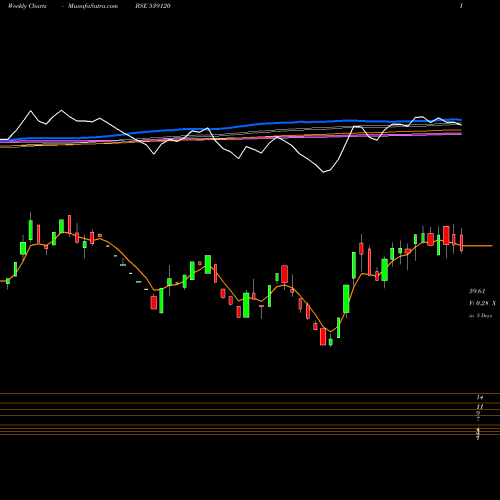Click the volume text 'V: 0.28 X'
This screenshot has width=500, height=500.
pyautogui.click(x=482, y=303)
